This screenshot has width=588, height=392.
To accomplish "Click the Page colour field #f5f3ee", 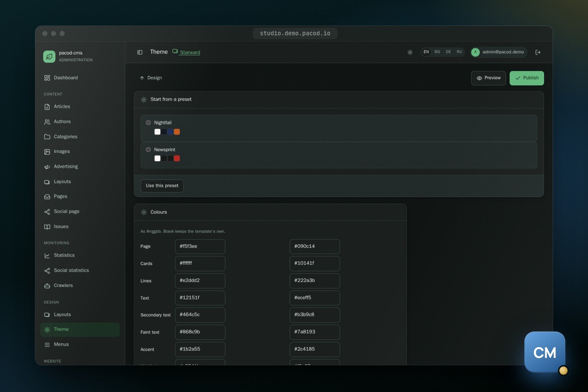I will pyautogui.click(x=200, y=247).
